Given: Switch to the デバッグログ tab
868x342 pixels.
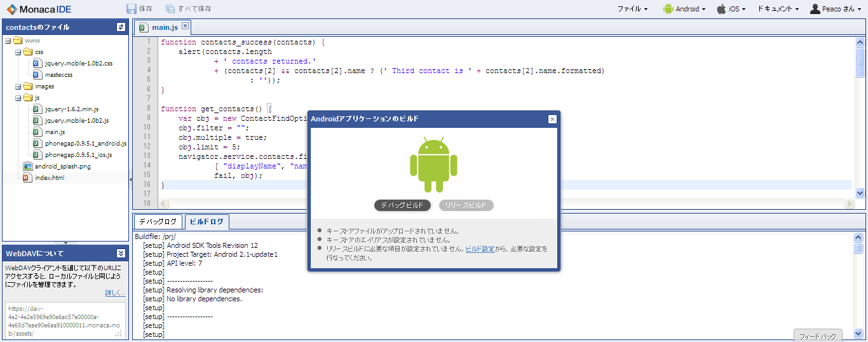Looking at the screenshot, I should pos(158,222).
